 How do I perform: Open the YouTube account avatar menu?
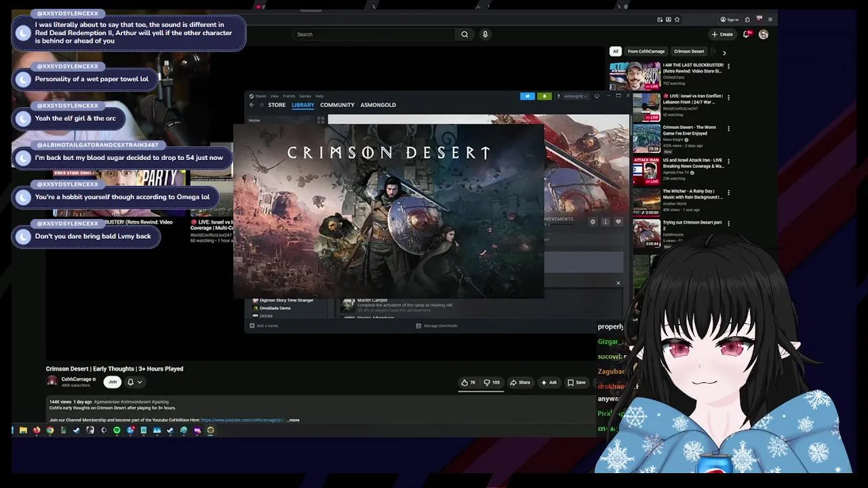pos(764,34)
